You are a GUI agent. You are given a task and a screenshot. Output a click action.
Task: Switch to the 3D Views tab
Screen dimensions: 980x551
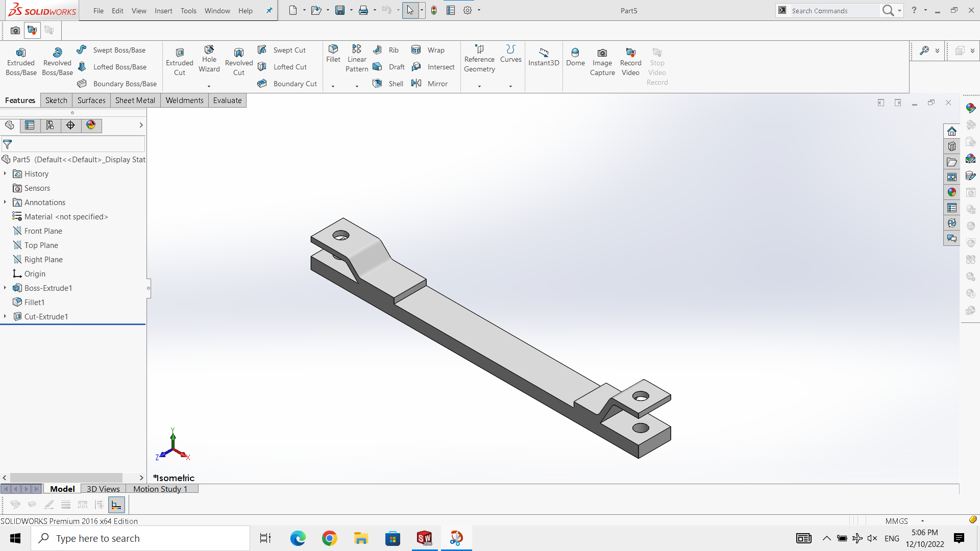[103, 489]
